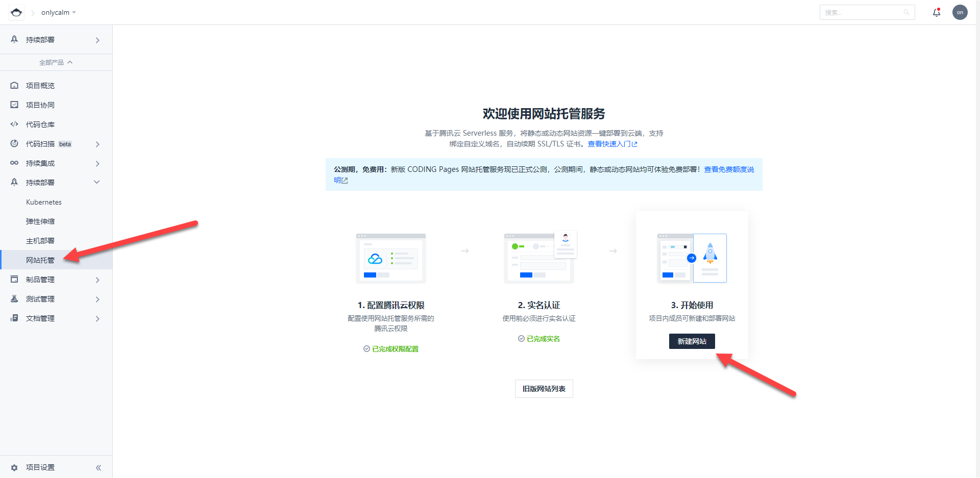980x478 pixels.
Task: Click the 项目协同 checkbox icon
Action: [x=14, y=105]
